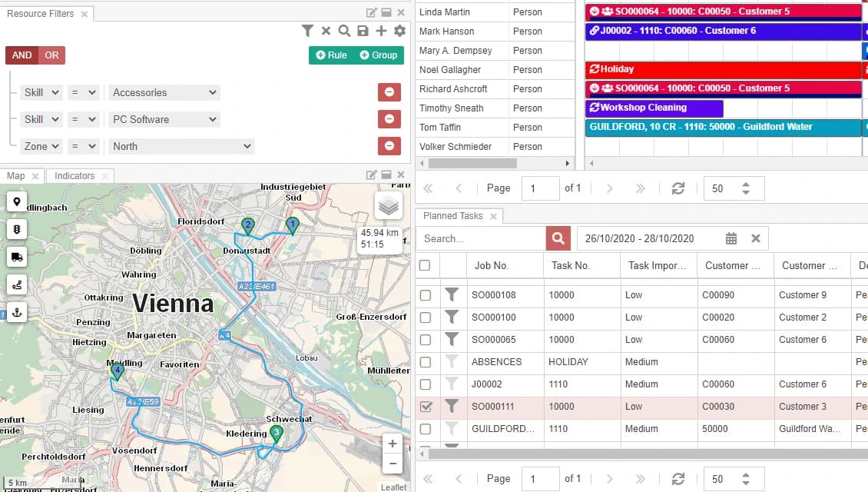Apply filter using the funnel icon

point(307,31)
